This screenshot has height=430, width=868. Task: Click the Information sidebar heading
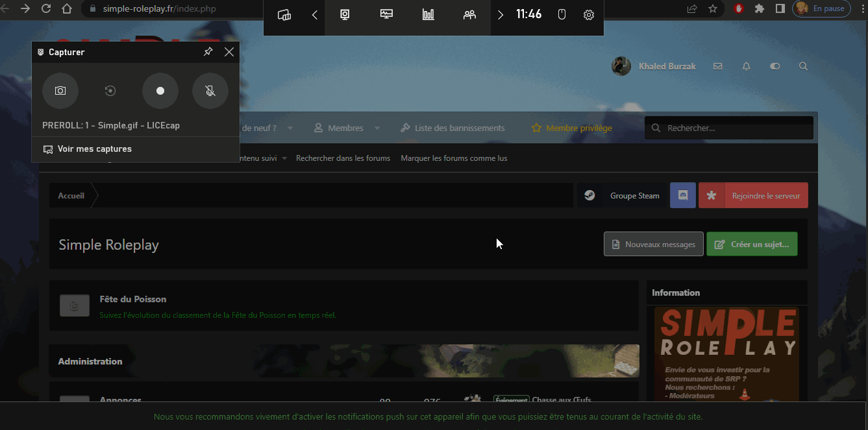pos(676,293)
